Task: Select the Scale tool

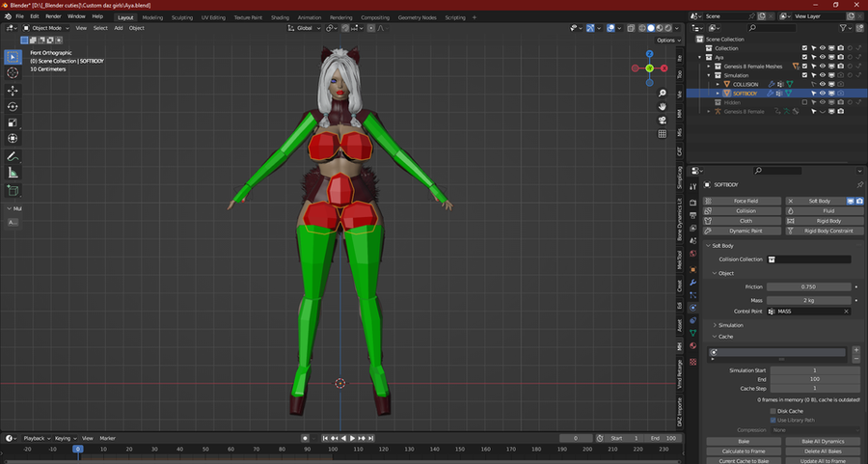Action: click(x=13, y=123)
